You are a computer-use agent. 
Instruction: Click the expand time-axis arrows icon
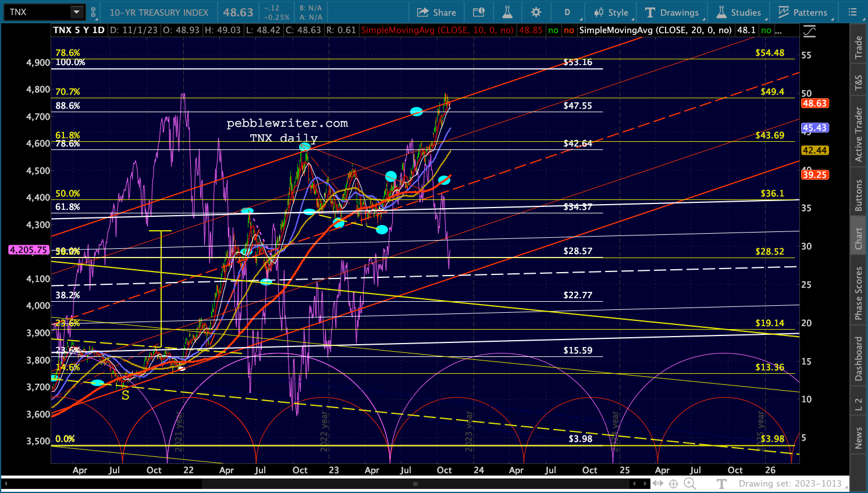coord(658,484)
